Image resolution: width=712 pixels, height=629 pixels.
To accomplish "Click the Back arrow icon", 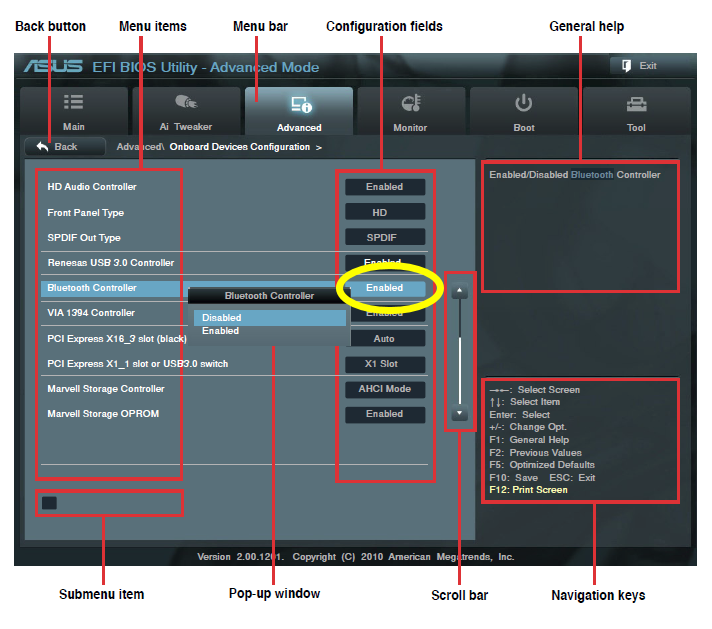I will click(x=42, y=147).
